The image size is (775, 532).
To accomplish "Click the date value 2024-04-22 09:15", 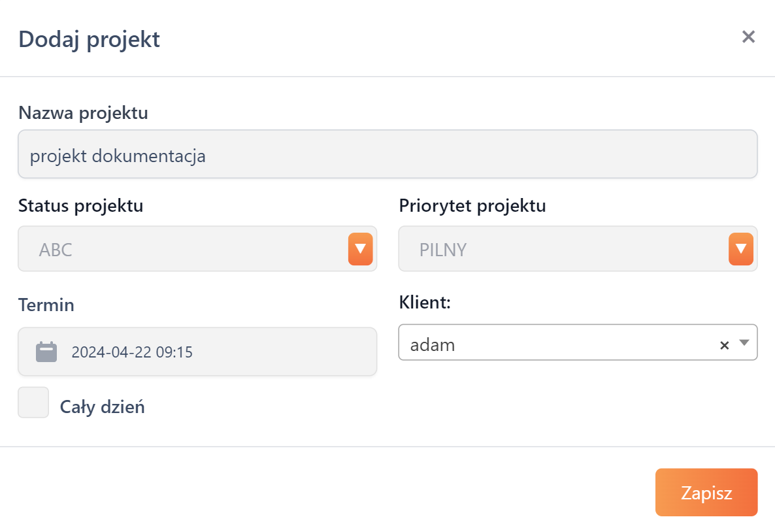I will pos(132,352).
